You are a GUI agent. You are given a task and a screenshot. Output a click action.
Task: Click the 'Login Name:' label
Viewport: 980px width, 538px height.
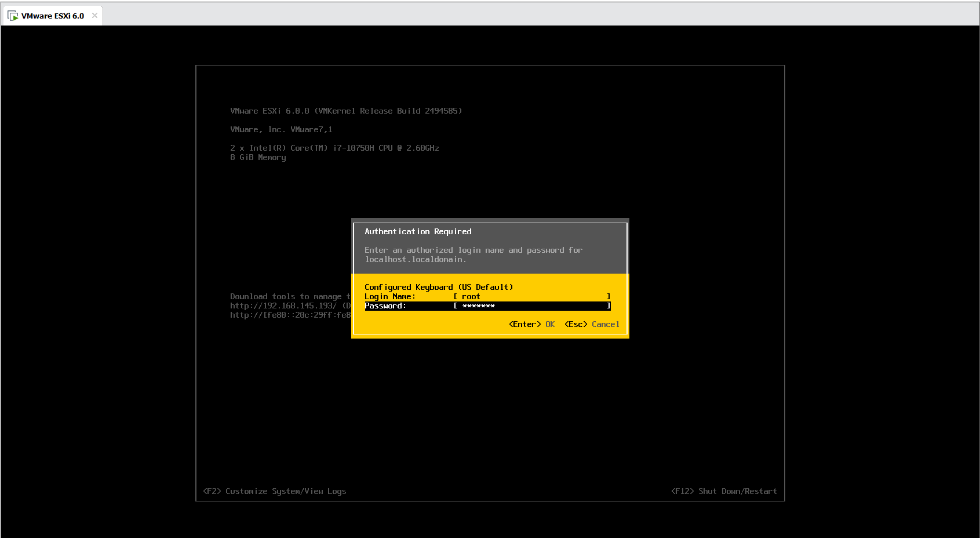point(390,296)
